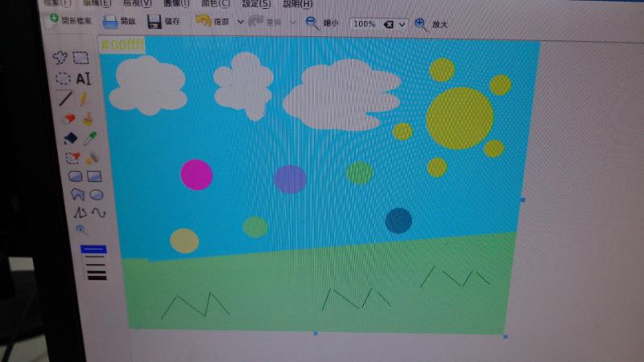The height and width of the screenshot is (362, 644).
Task: Open the Colors (顏色) menu
Action: [216, 3]
